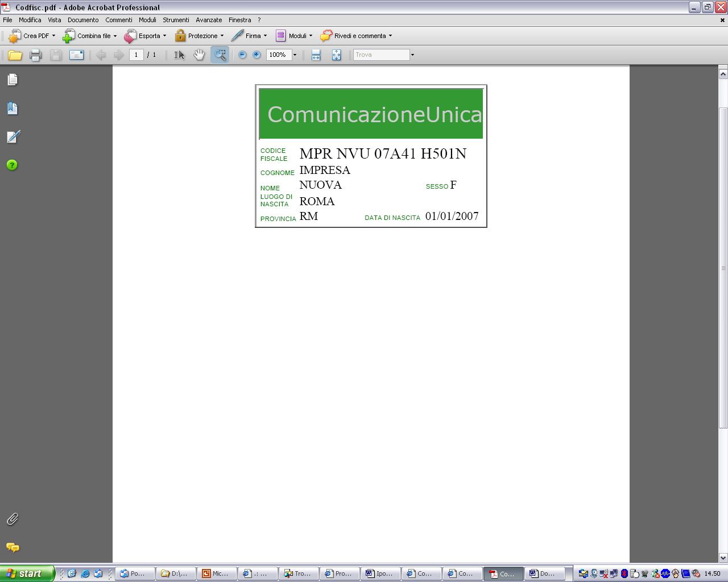This screenshot has height=582, width=728.
Task: Click the surname value IMPRESA
Action: [x=325, y=170]
